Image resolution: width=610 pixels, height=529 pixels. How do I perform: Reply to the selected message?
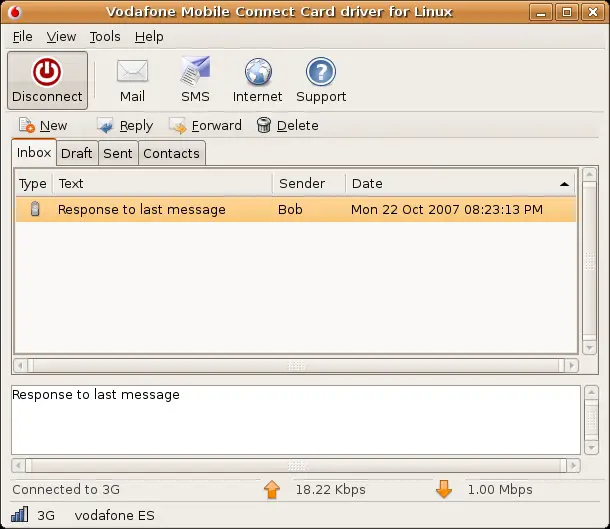tap(125, 126)
